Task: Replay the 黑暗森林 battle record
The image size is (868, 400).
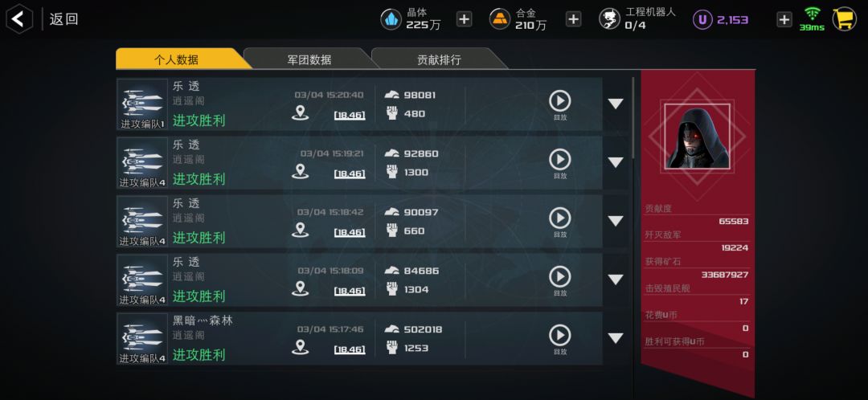Action: (559, 339)
